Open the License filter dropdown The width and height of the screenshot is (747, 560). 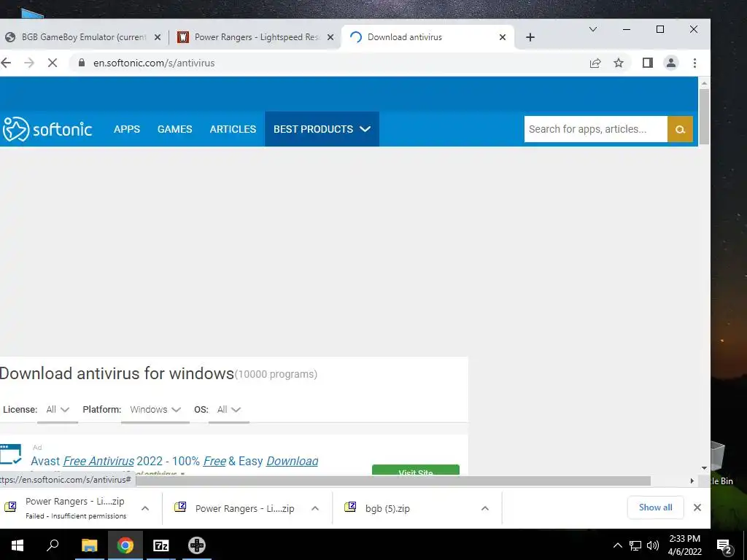(58, 410)
